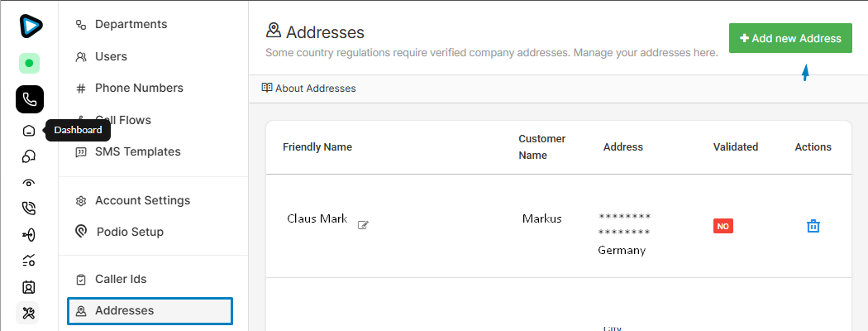Open Phone Numbers in the sidebar
This screenshot has height=331, width=868.
coord(139,88)
